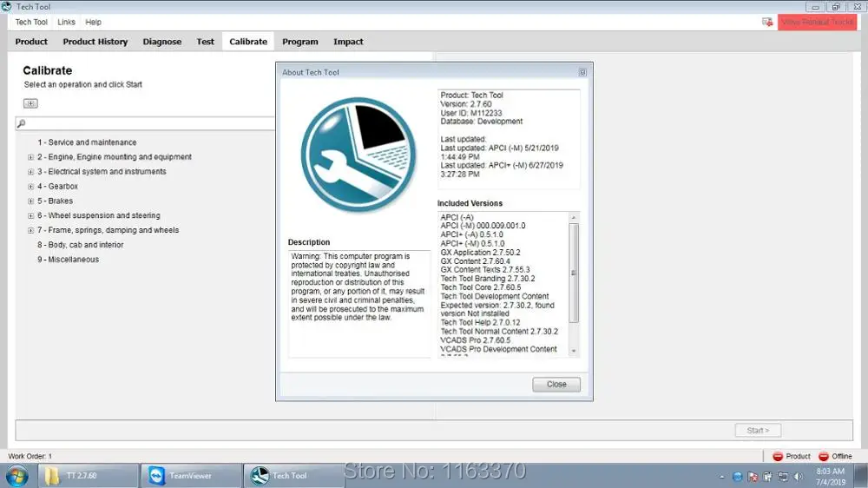Switch to the Program tab

(x=300, y=42)
